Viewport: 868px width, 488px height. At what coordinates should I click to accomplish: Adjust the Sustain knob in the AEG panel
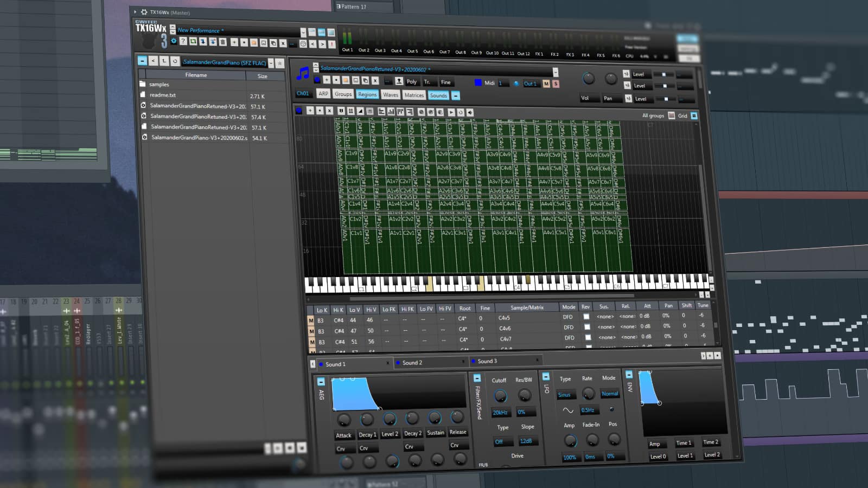click(x=435, y=419)
